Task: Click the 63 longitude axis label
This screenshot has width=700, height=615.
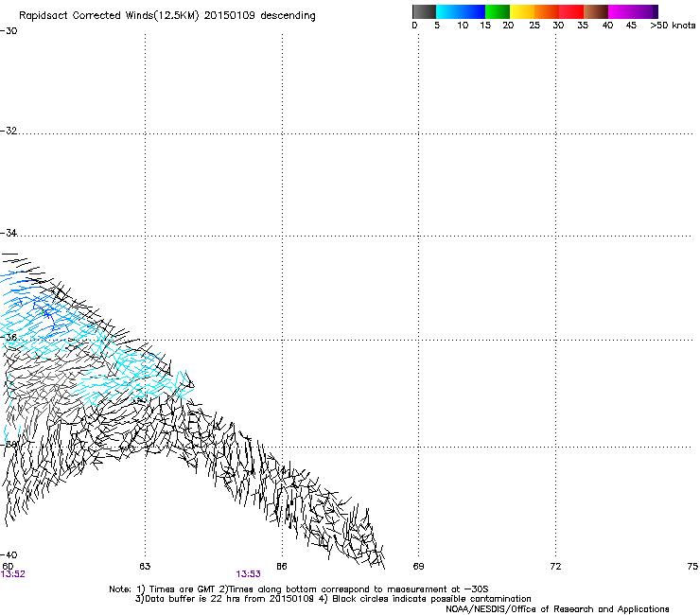Action: [x=145, y=567]
